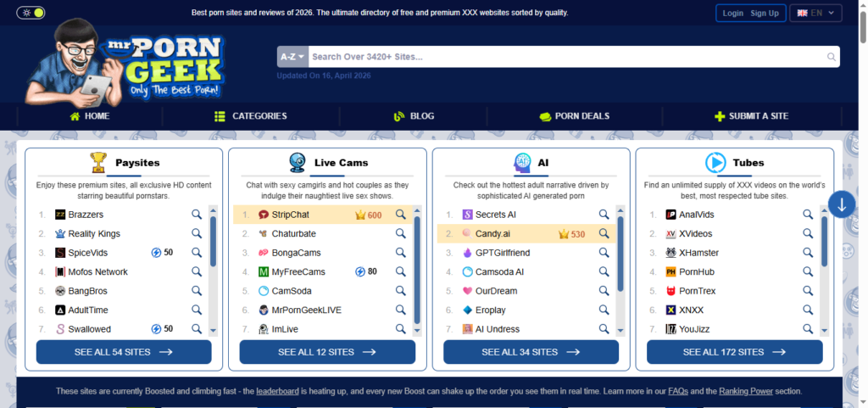The height and width of the screenshot is (408, 868).
Task: Open the ImLive listing
Action: [x=285, y=329]
